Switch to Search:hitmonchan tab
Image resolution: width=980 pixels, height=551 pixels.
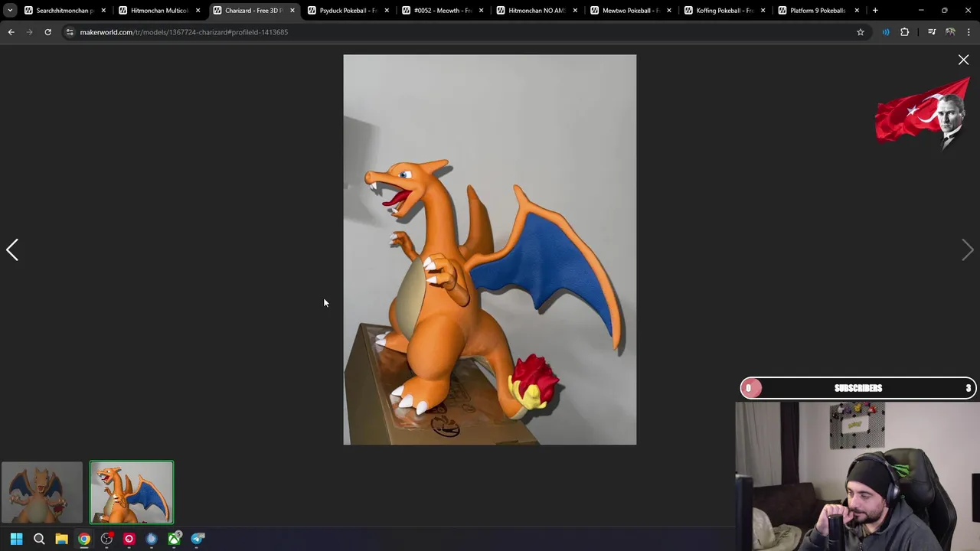click(x=64, y=11)
